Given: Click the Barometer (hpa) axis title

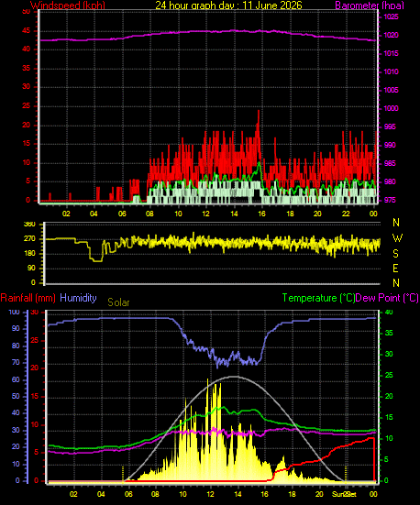Looking at the screenshot, I should pos(370,5).
